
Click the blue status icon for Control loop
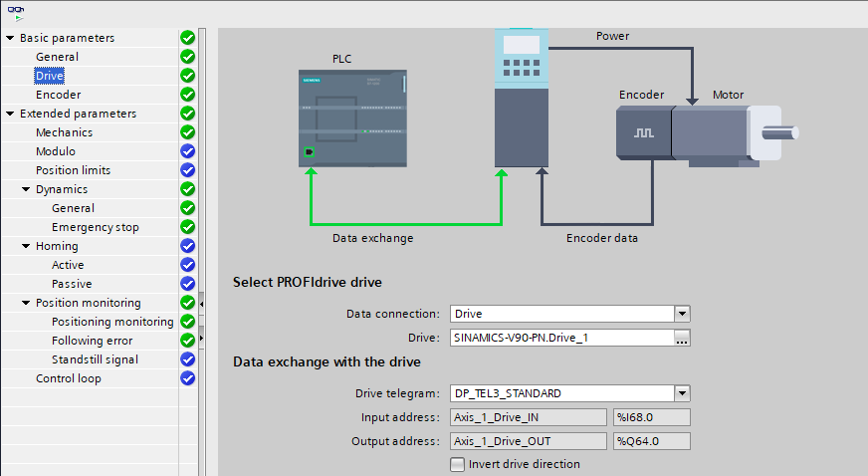point(188,378)
